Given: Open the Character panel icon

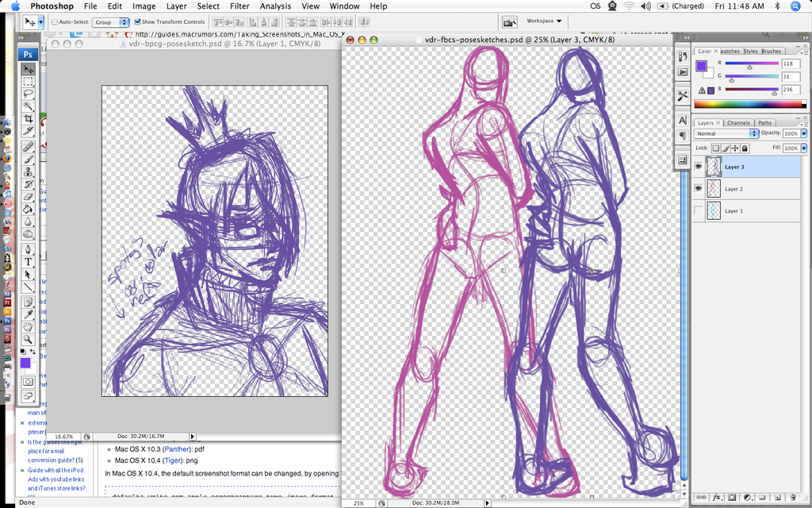Looking at the screenshot, I should [683, 121].
